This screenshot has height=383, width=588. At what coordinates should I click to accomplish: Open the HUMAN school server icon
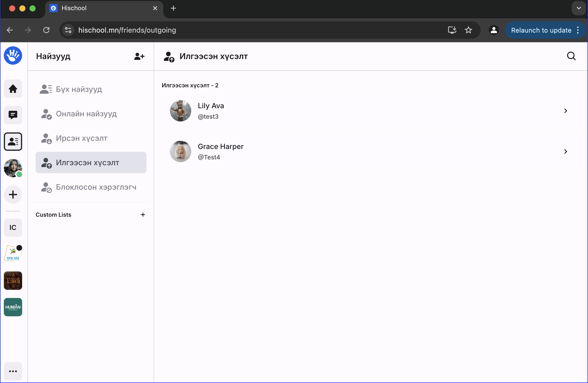pos(13,307)
